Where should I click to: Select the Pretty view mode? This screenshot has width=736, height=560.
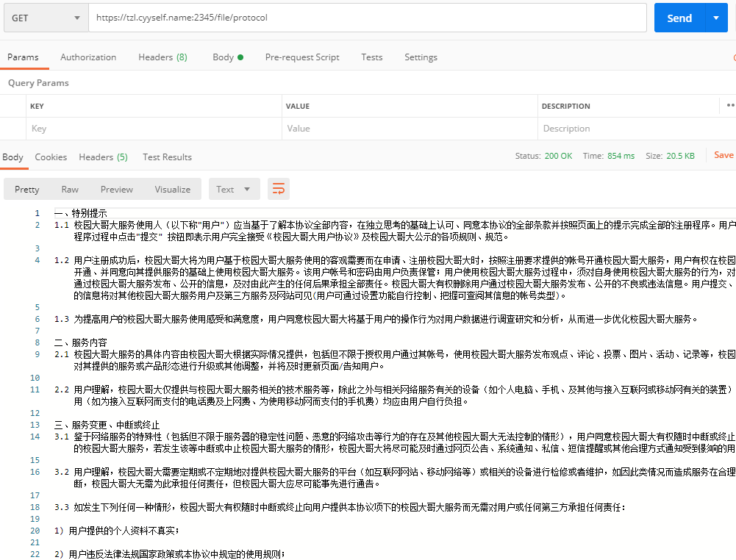tap(26, 189)
